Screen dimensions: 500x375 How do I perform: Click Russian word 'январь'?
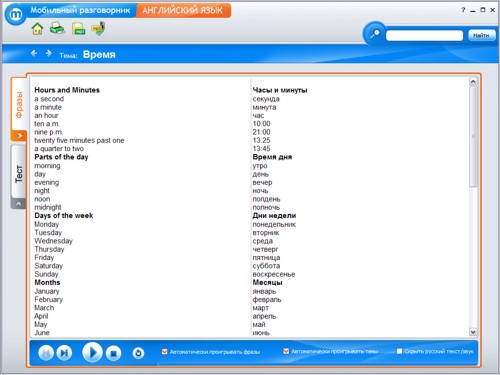264,291
